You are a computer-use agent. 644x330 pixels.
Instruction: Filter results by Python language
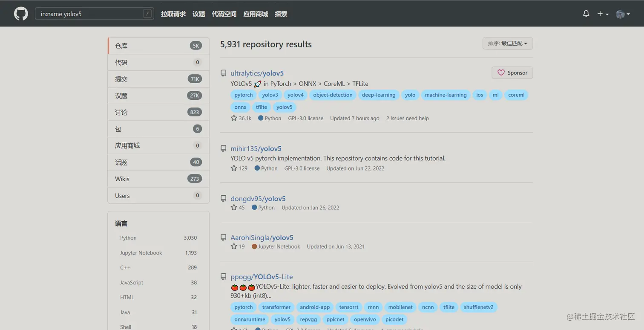[x=158, y=238]
